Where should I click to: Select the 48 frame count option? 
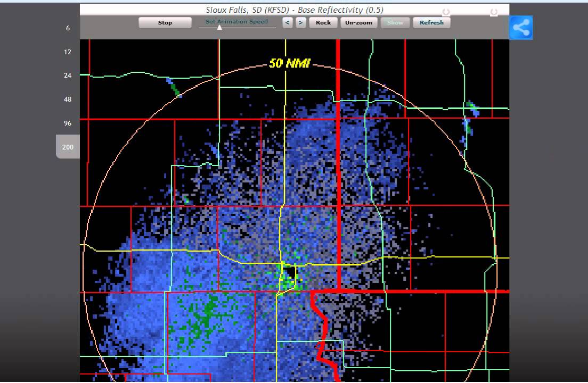click(x=68, y=99)
